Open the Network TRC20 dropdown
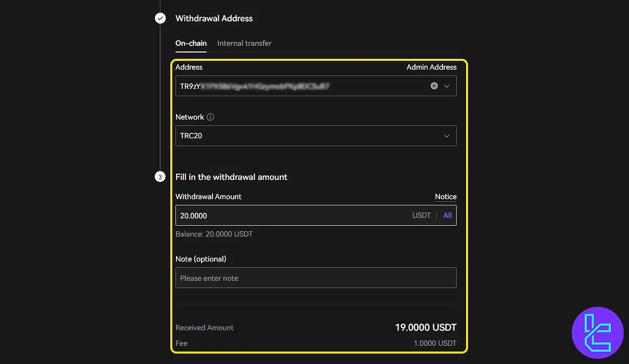Screen dimensions: 629x364 [316, 136]
